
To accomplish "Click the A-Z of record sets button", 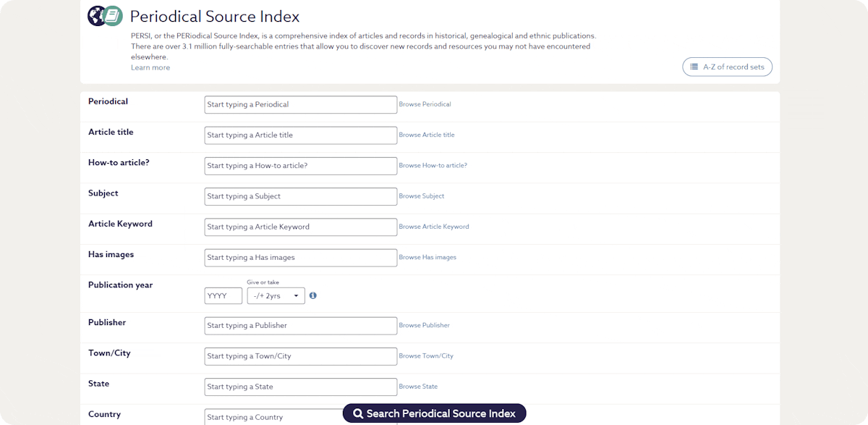I will pos(727,67).
